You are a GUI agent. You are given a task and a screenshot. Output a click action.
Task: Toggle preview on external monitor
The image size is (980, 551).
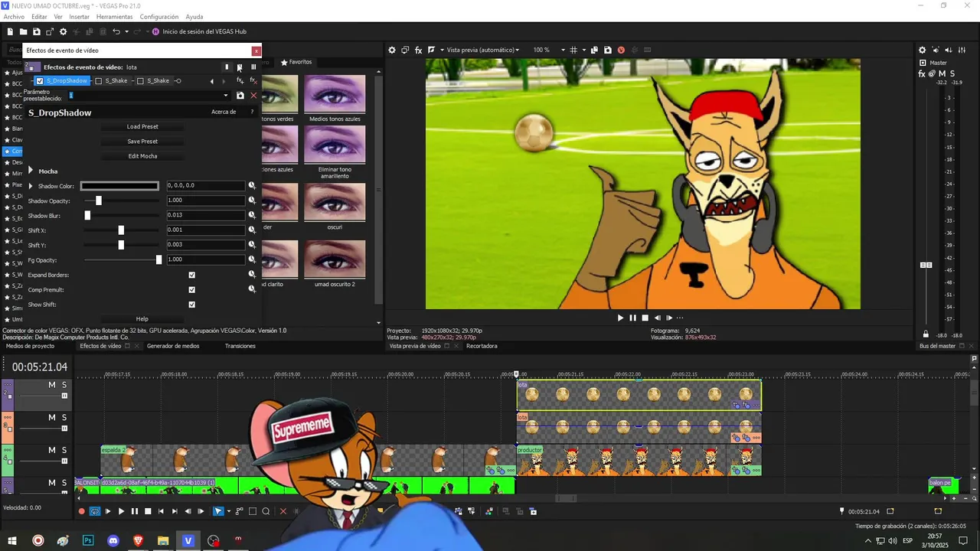405,50
